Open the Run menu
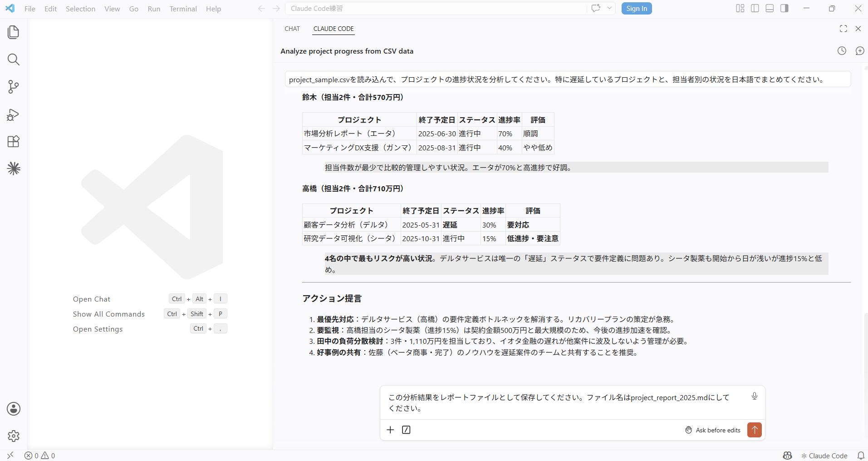 coord(154,9)
